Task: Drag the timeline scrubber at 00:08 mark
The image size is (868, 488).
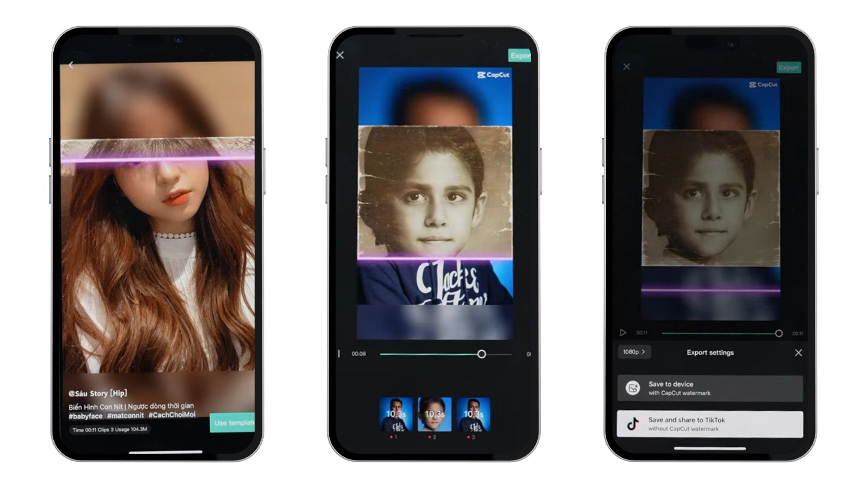Action: tap(481, 353)
